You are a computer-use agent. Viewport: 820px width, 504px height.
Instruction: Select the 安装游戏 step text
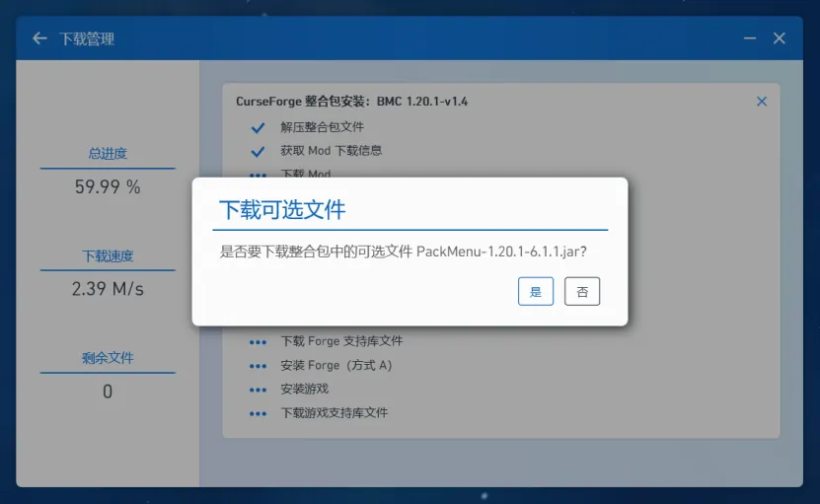[304, 389]
